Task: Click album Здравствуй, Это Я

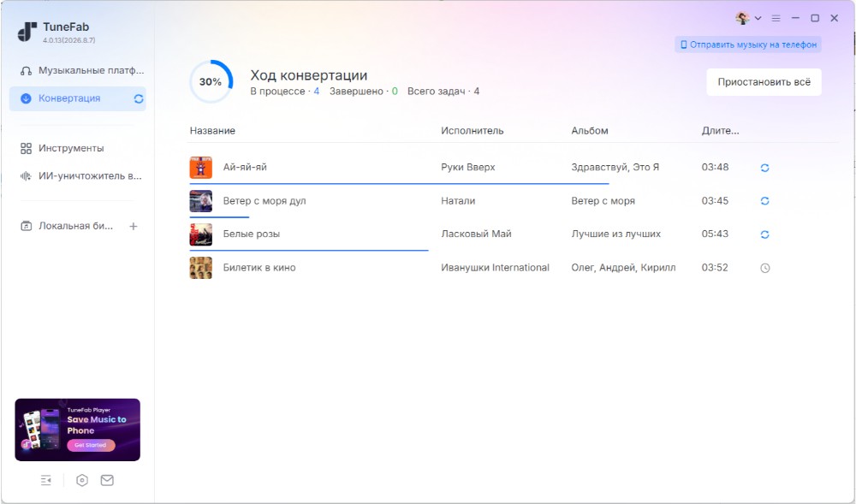Action: [x=615, y=168]
